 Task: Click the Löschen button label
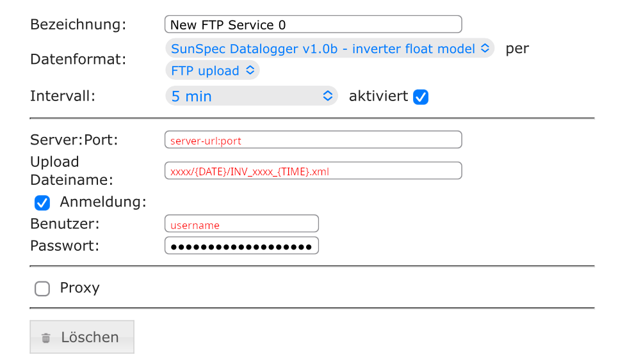pos(90,337)
